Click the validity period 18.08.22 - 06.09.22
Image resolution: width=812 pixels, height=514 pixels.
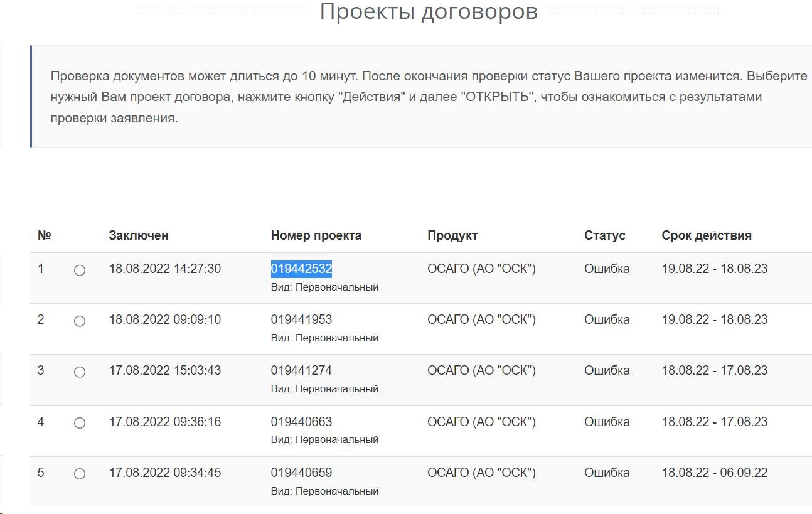[714, 473]
